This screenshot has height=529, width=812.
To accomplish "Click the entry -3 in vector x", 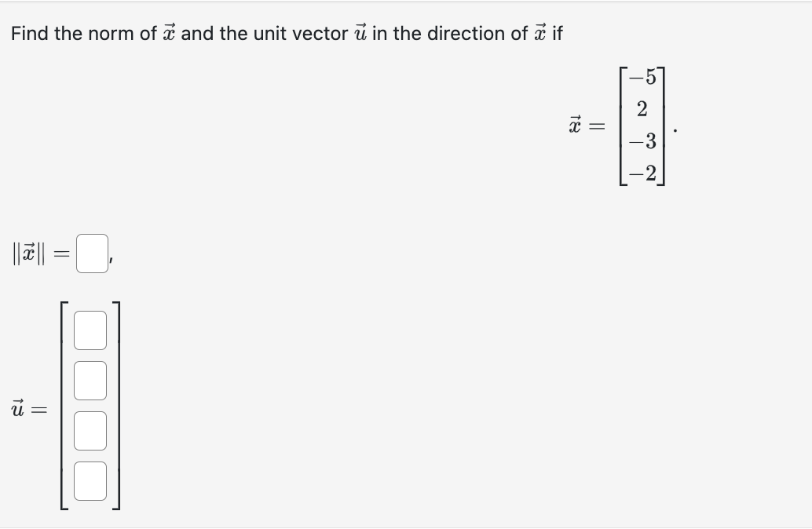I will click(x=642, y=141).
